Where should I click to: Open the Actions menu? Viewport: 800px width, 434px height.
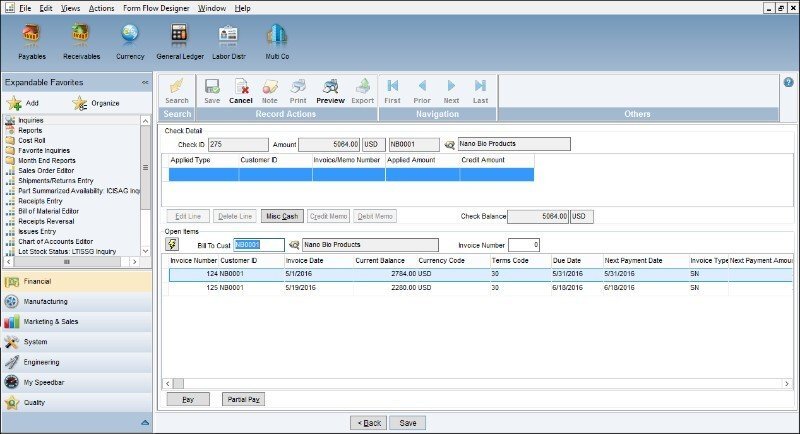(x=101, y=7)
